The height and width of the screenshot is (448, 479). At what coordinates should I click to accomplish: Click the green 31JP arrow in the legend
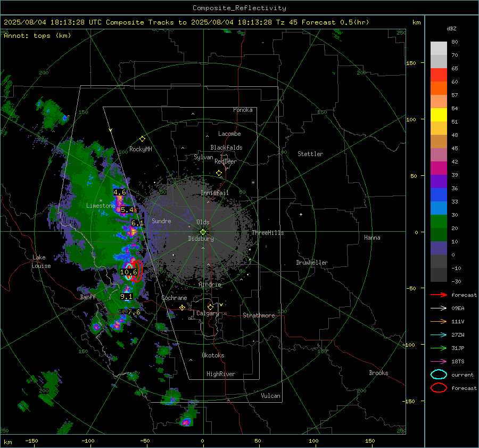click(x=439, y=348)
